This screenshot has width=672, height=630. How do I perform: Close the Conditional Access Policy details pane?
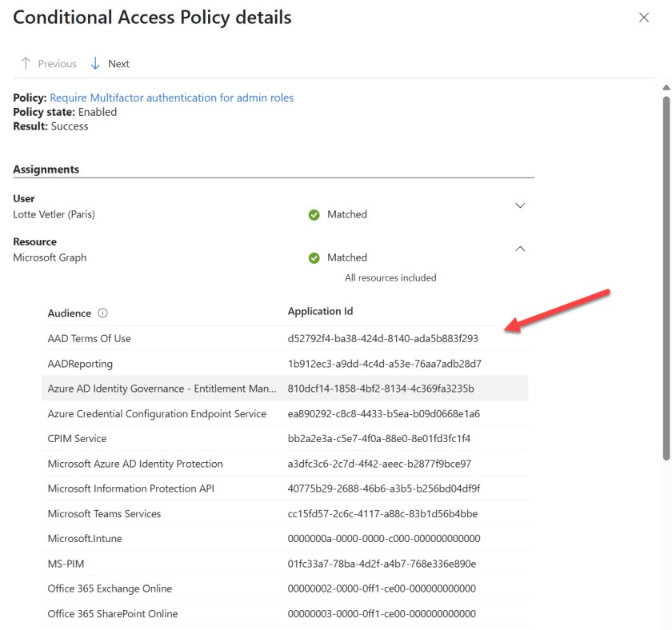pos(644,18)
